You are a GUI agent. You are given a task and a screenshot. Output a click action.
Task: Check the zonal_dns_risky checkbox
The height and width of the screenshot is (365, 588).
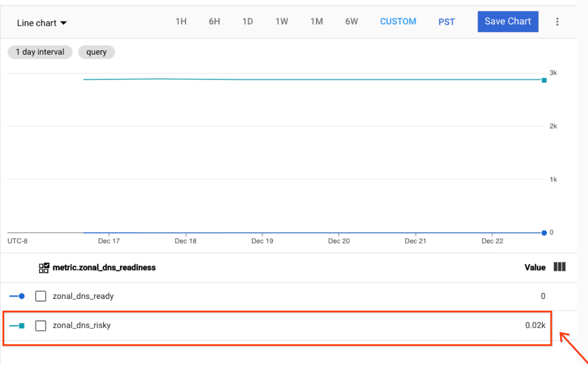pos(40,325)
